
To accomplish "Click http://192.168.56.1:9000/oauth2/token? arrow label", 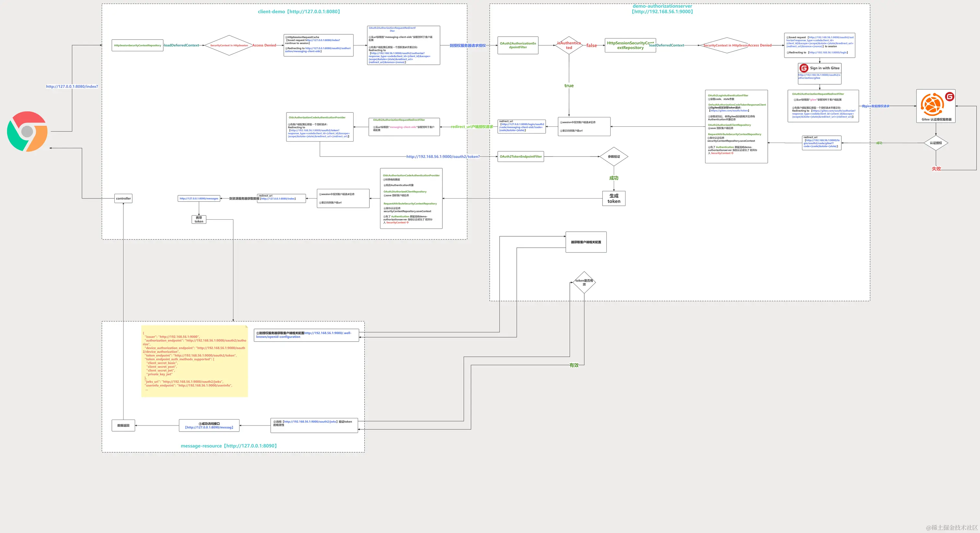I will (x=443, y=156).
